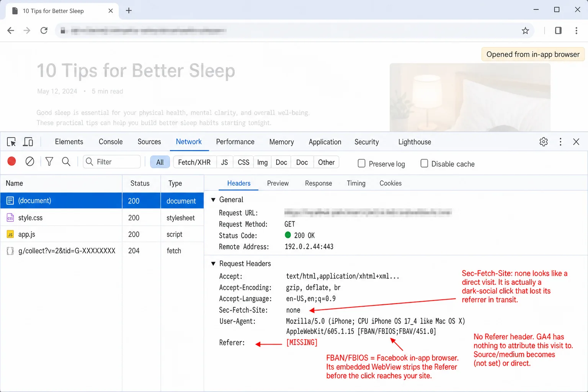
Task: Filter requests by CSS
Action: pos(243,162)
